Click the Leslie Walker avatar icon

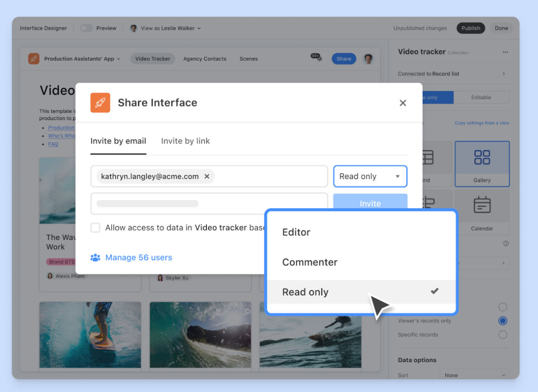click(x=133, y=28)
